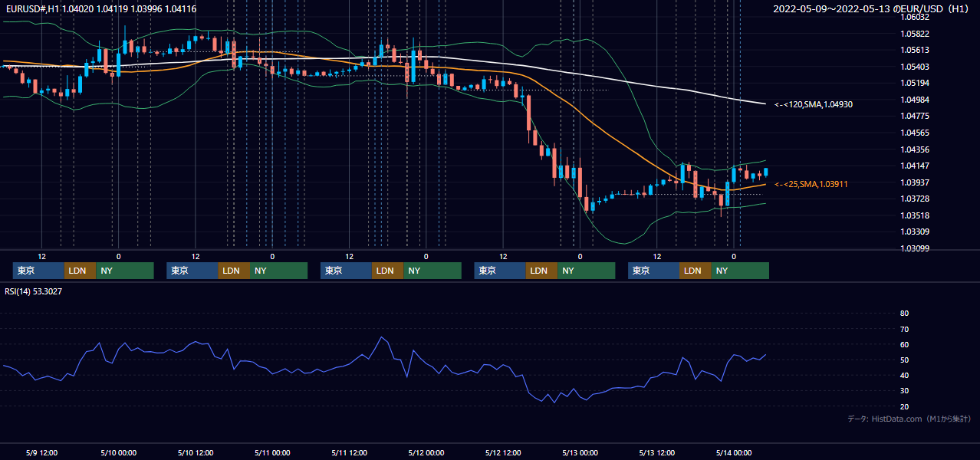Click the HistData.com data source credit
The image size is (980, 460).
909,419
